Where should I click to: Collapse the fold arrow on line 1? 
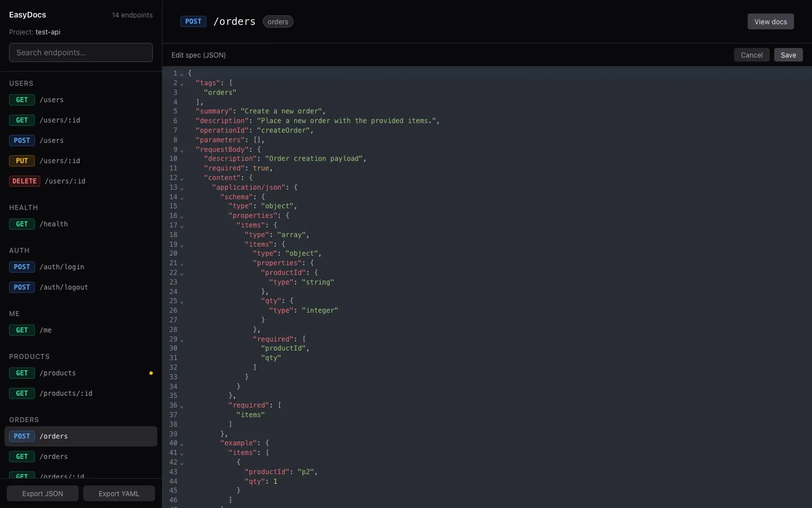coord(182,74)
